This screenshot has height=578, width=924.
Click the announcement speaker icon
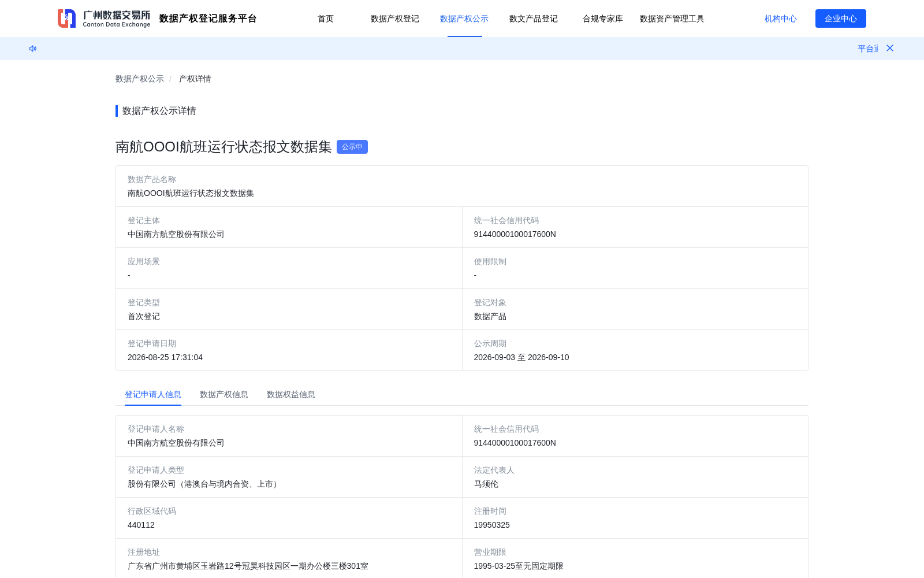pos(33,49)
